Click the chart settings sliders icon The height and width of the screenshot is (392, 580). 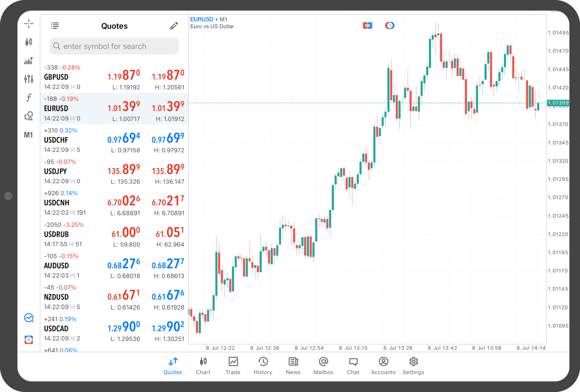click(29, 79)
